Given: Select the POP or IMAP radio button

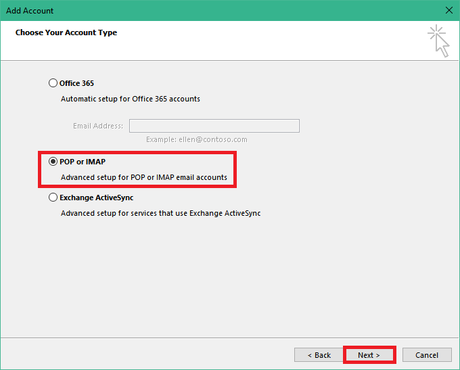Looking at the screenshot, I should 53,162.
